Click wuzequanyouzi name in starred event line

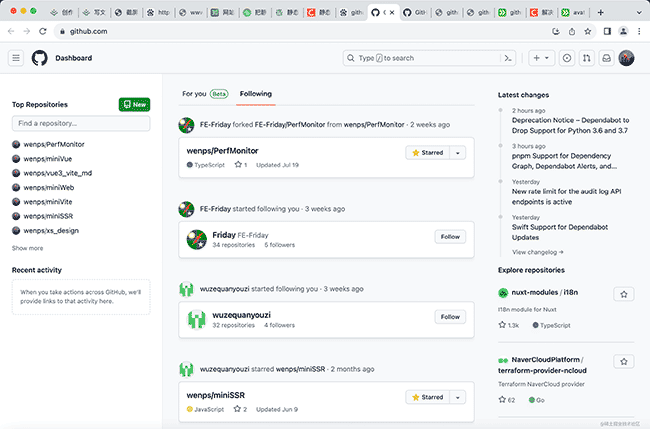pos(224,369)
